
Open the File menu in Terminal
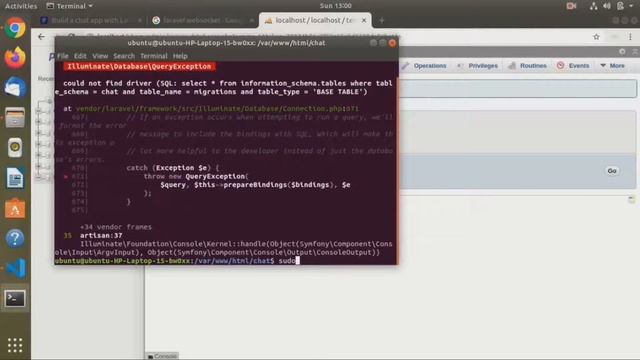tap(62, 56)
